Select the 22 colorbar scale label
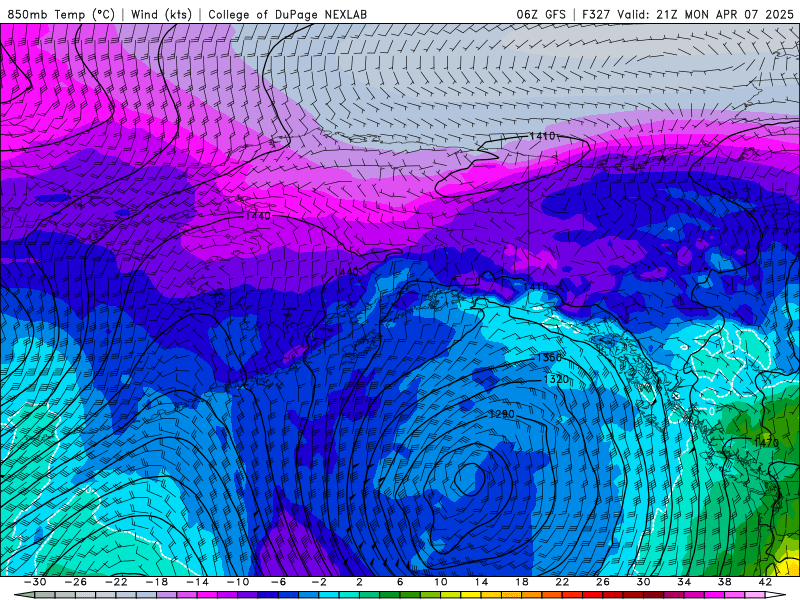Screen dimensions: 800x600 tap(562, 582)
